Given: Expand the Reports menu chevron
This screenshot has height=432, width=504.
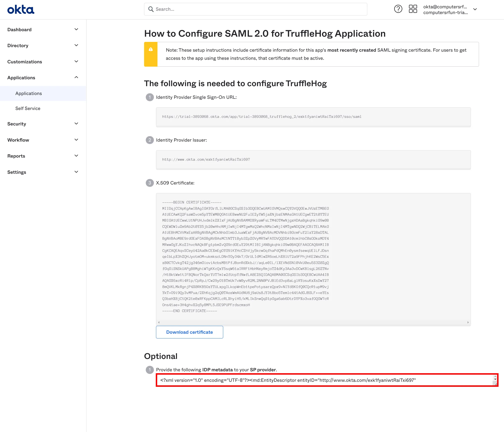Looking at the screenshot, I should (x=76, y=156).
